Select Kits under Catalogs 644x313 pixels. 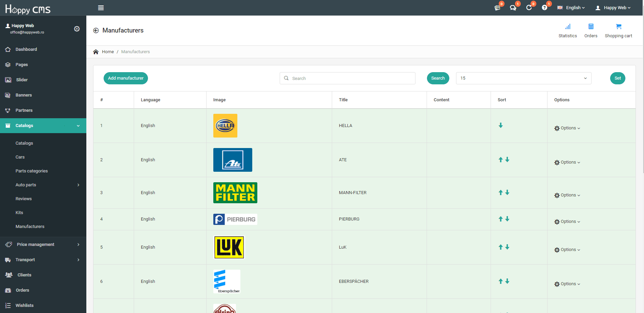(19, 213)
